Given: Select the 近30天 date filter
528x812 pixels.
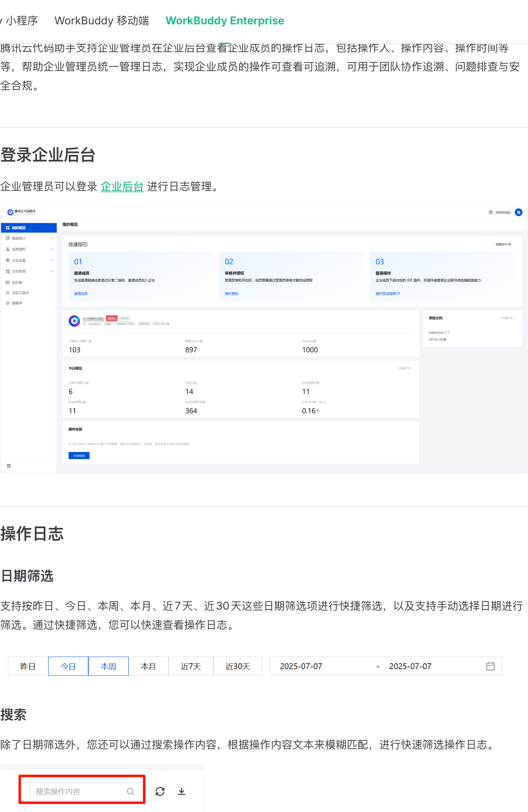Looking at the screenshot, I should pyautogui.click(x=238, y=666).
